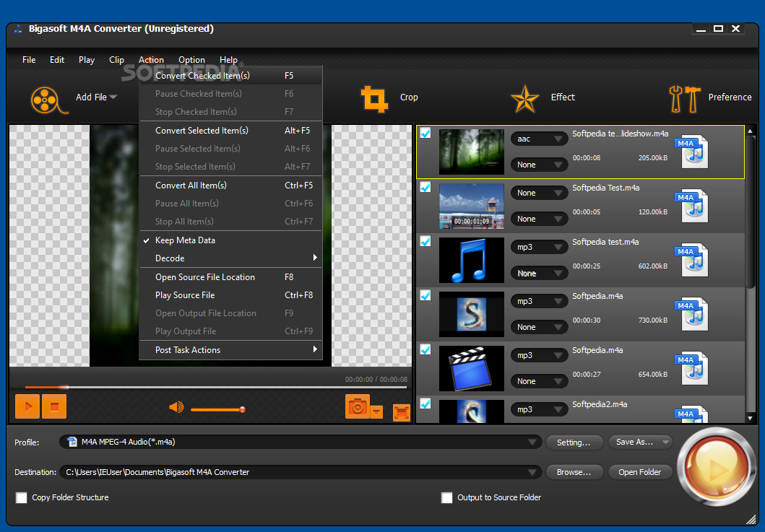
Task: Uncheck the Softpedia te...lideshow.m4a checkbox
Action: [425, 133]
